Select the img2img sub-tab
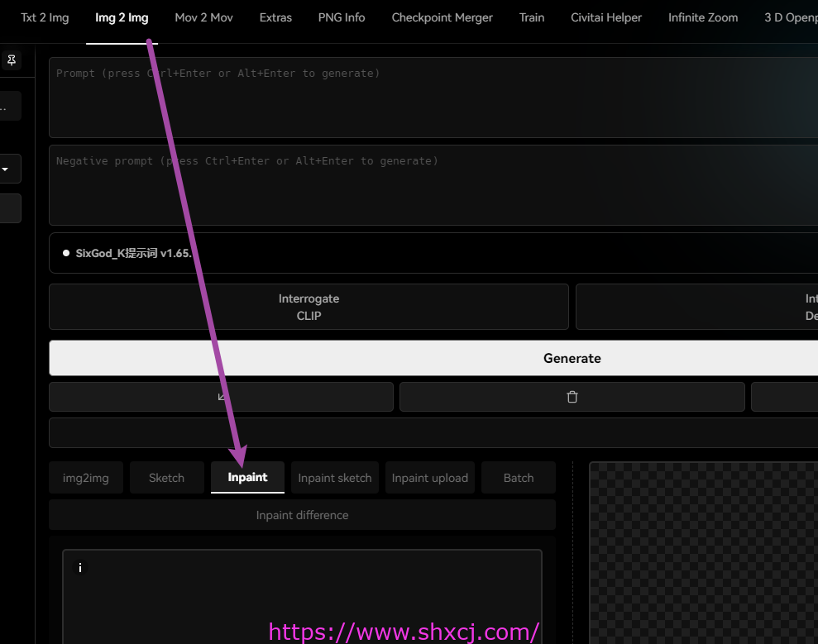Viewport: 818px width, 644px height. click(x=85, y=478)
